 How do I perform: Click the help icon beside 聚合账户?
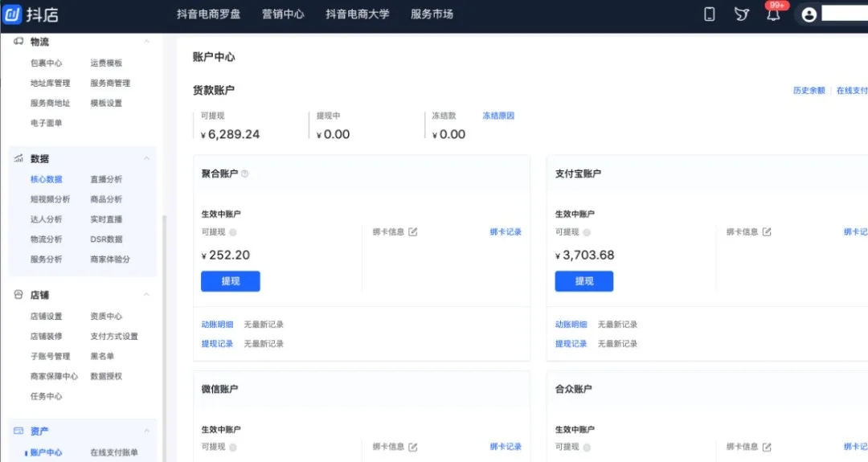coord(244,174)
